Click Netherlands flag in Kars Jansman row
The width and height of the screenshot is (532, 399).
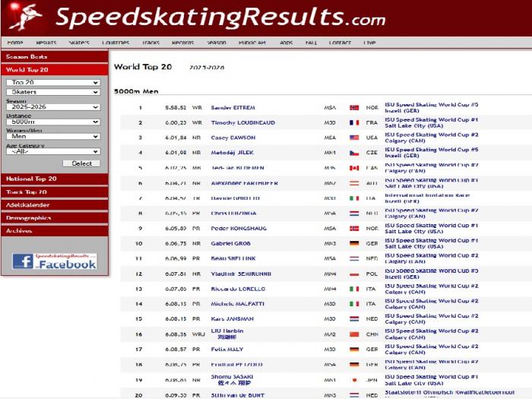tap(354, 319)
